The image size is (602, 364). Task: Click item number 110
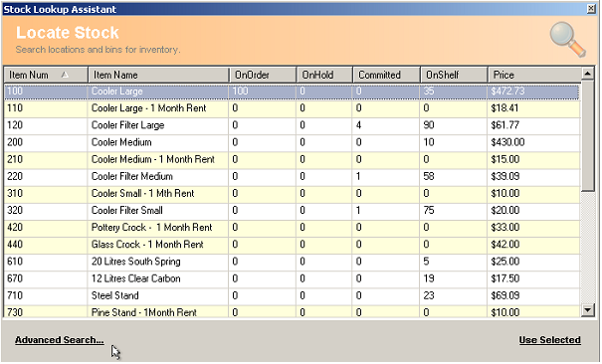coord(15,108)
